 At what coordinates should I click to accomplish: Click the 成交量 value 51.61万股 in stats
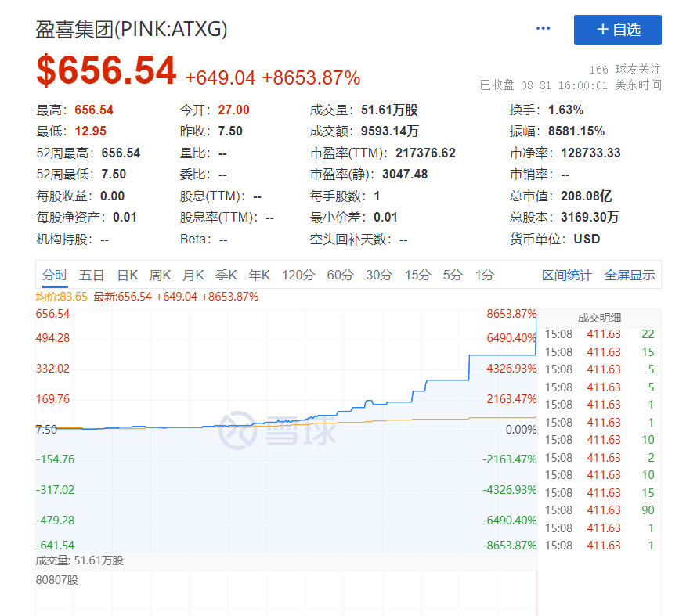389,110
